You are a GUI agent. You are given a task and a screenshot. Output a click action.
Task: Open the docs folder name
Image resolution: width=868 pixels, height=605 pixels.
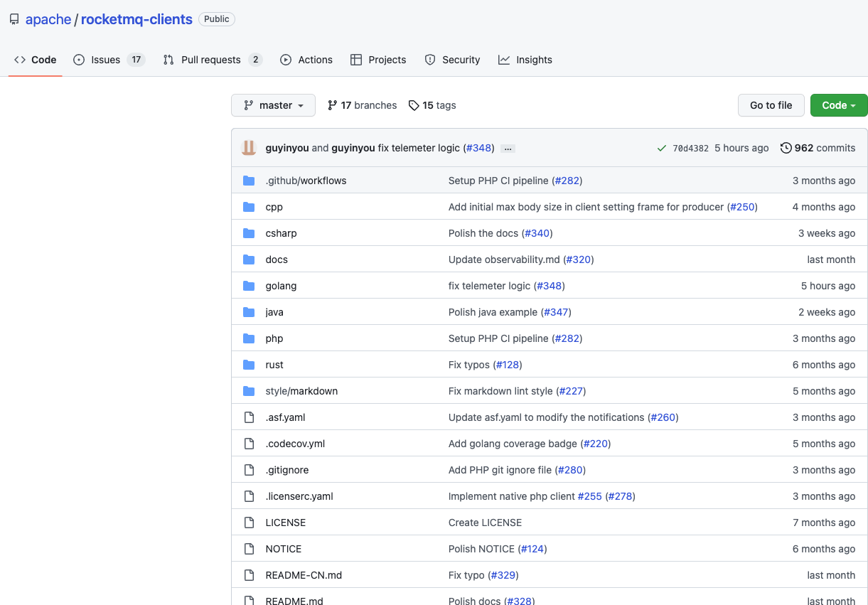[x=277, y=259]
